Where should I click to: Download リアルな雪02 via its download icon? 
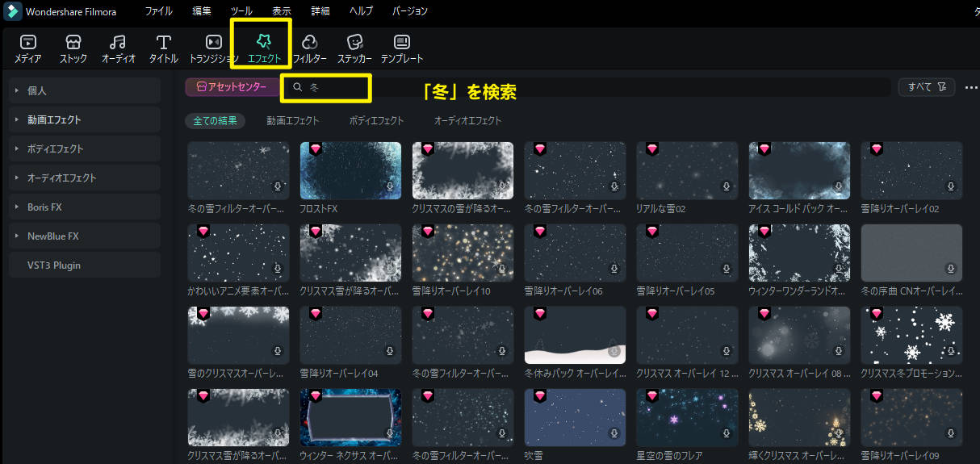(x=727, y=186)
